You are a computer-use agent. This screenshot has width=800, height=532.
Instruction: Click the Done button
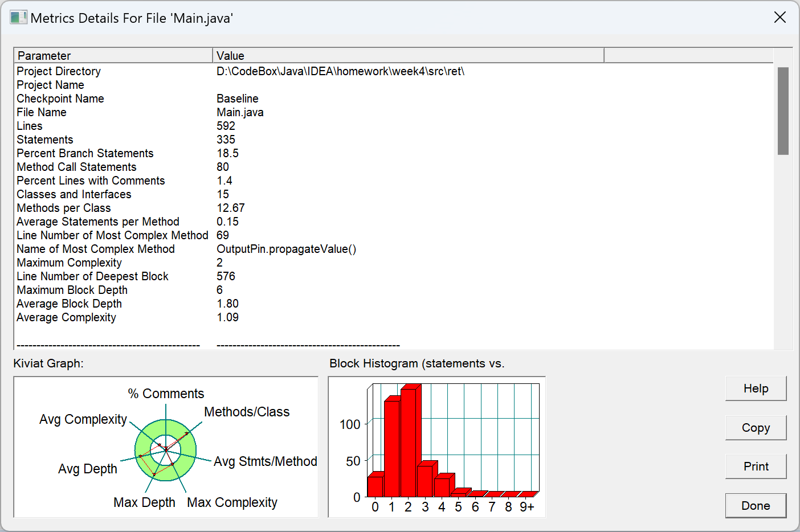click(756, 506)
